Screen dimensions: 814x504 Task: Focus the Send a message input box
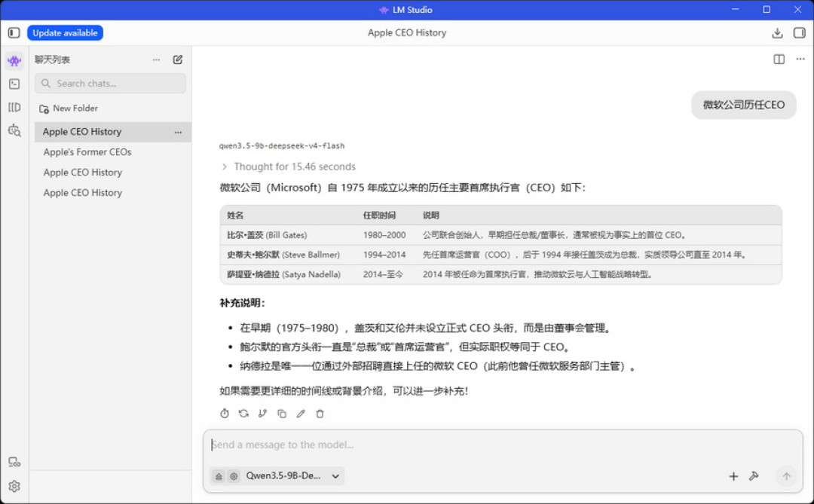click(503, 444)
